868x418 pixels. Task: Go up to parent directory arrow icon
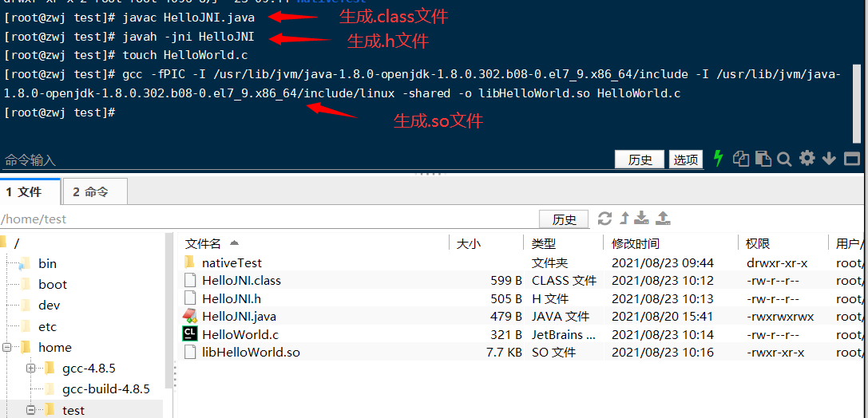(x=624, y=218)
